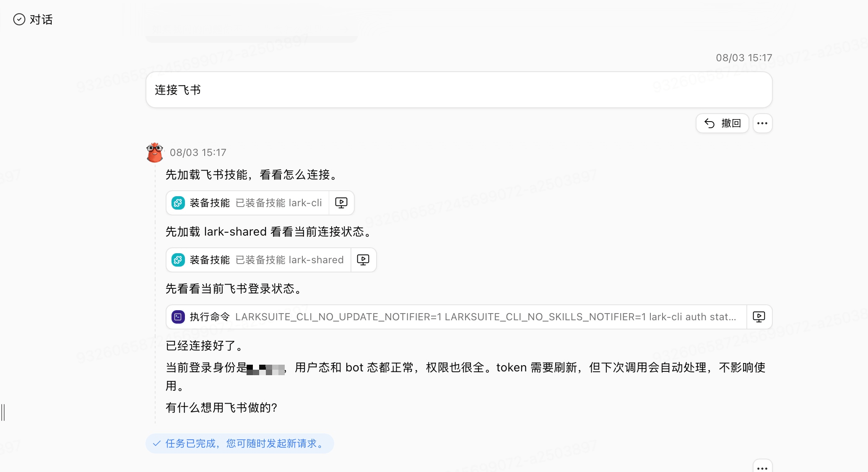
Task: Click the teal skill icon for lark-cli
Action: pos(178,203)
